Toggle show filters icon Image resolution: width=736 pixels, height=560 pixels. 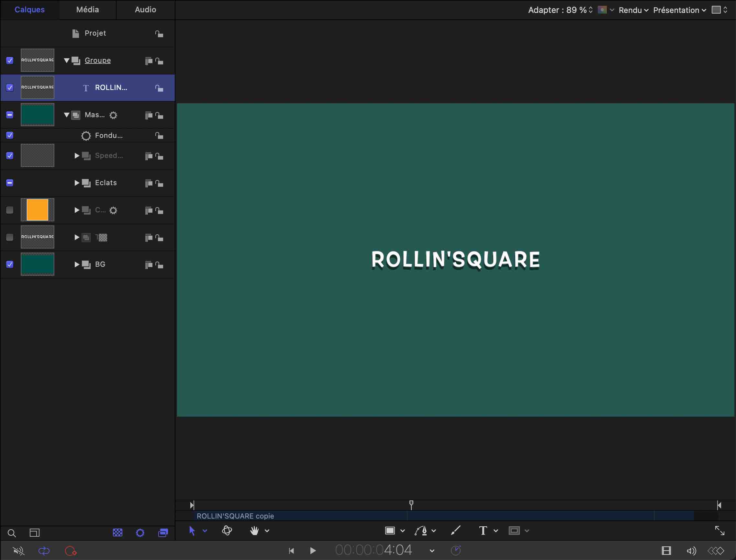pyautogui.click(x=163, y=533)
